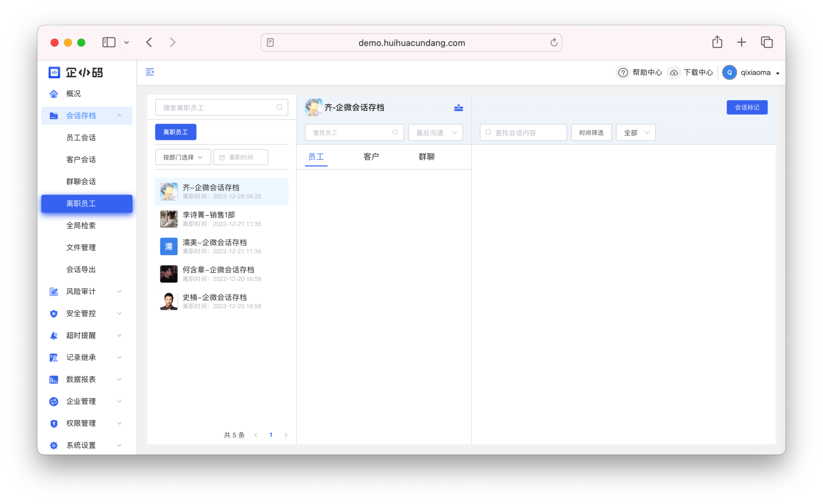Toggle Safari's sidebar panel button

(109, 42)
